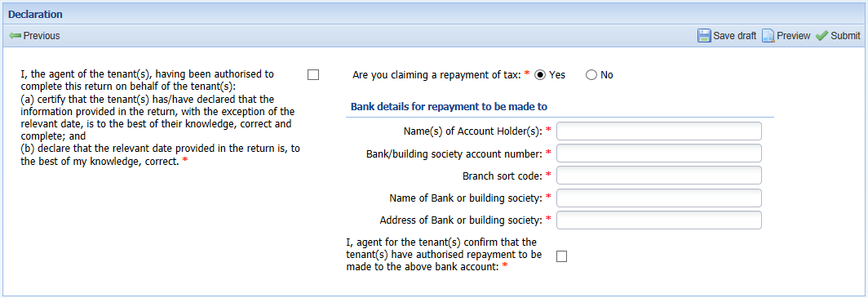This screenshot has height=298, width=868.
Task: Open the Preview text button
Action: 793,36
